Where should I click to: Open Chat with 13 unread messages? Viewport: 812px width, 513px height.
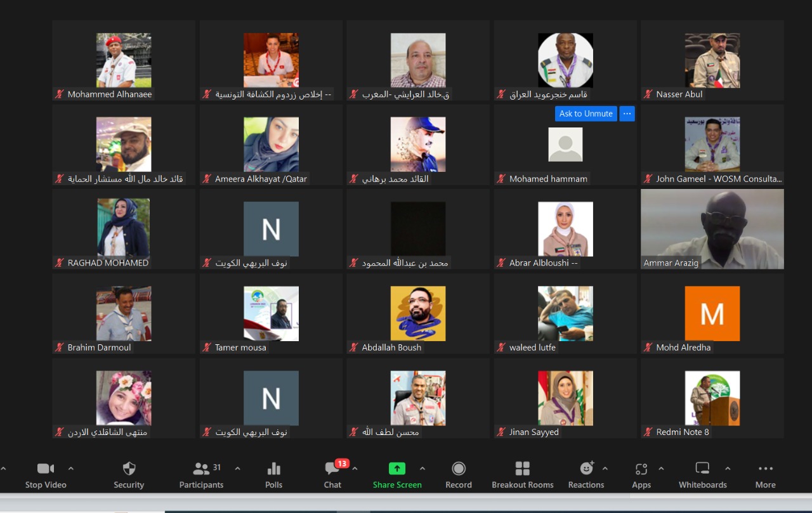tap(332, 469)
